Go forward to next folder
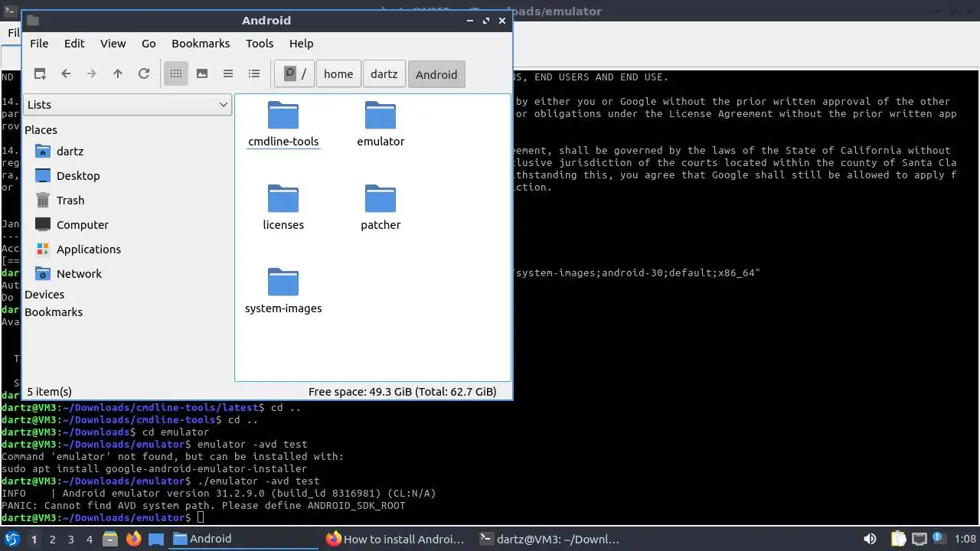Image resolution: width=980 pixels, height=551 pixels. pyautogui.click(x=92, y=74)
